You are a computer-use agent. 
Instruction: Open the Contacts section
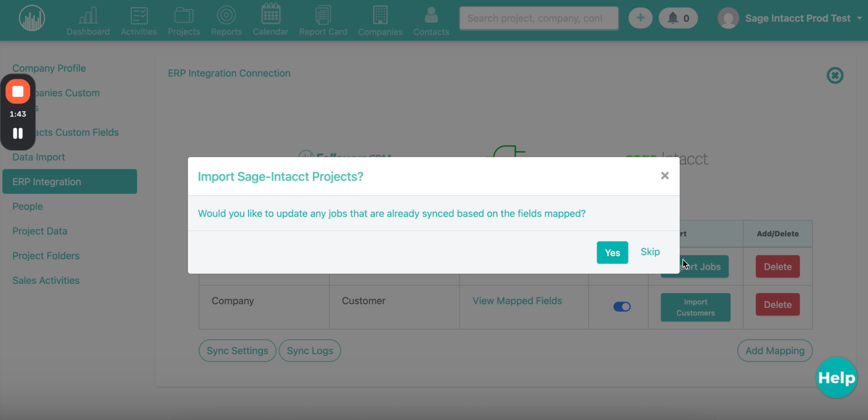tap(431, 21)
